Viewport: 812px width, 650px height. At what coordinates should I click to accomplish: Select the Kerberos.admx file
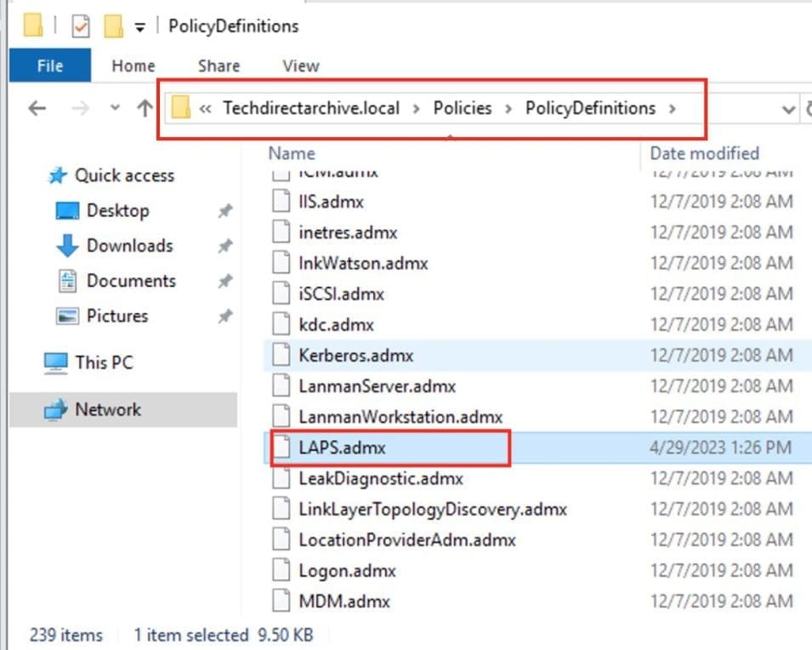tap(355, 356)
